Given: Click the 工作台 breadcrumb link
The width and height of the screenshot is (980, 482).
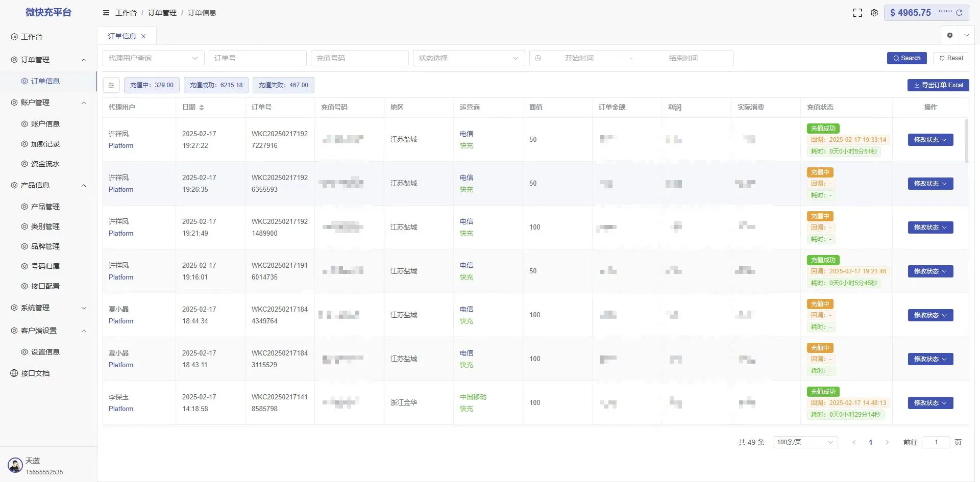Looking at the screenshot, I should [126, 13].
